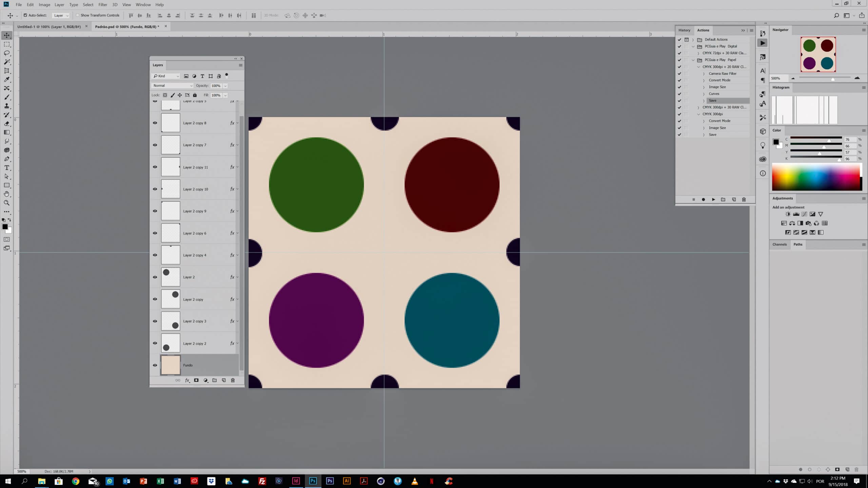Viewport: 868px width, 488px height.
Task: Create a new group in Layers panel
Action: click(215, 380)
